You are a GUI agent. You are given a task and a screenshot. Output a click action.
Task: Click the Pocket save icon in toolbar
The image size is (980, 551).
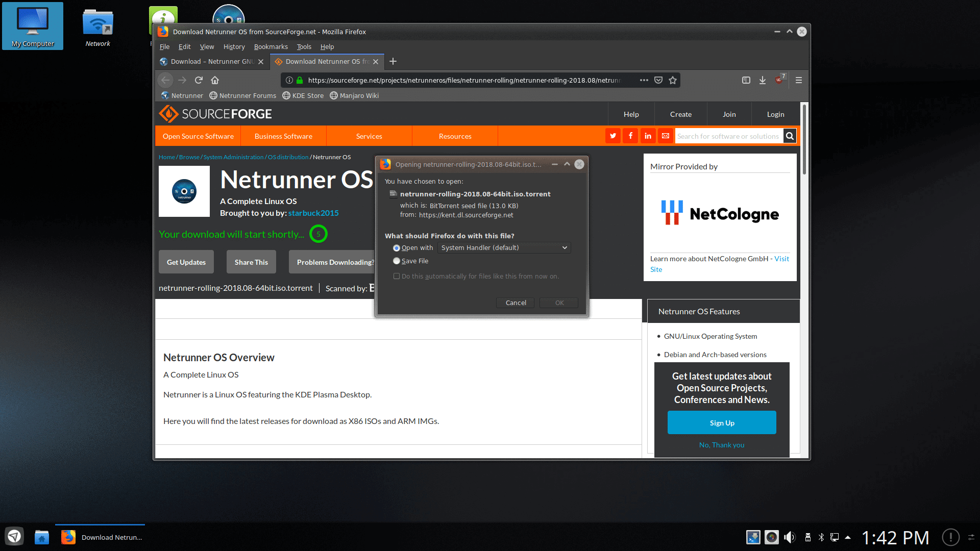(x=659, y=81)
